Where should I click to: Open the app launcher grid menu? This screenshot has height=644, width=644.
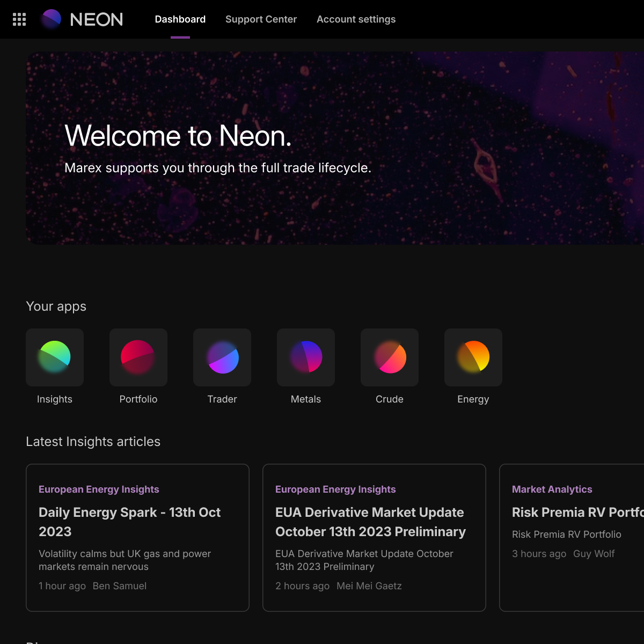coord(19,19)
